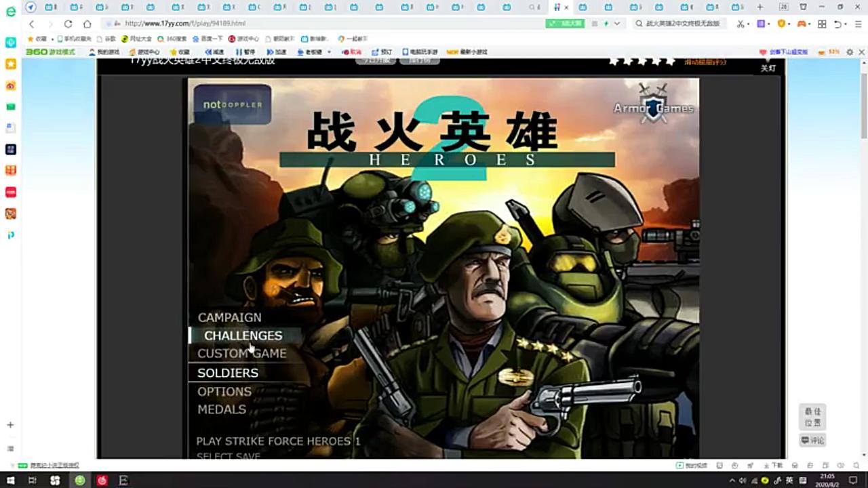Open Task View on the taskbar

coord(32,480)
